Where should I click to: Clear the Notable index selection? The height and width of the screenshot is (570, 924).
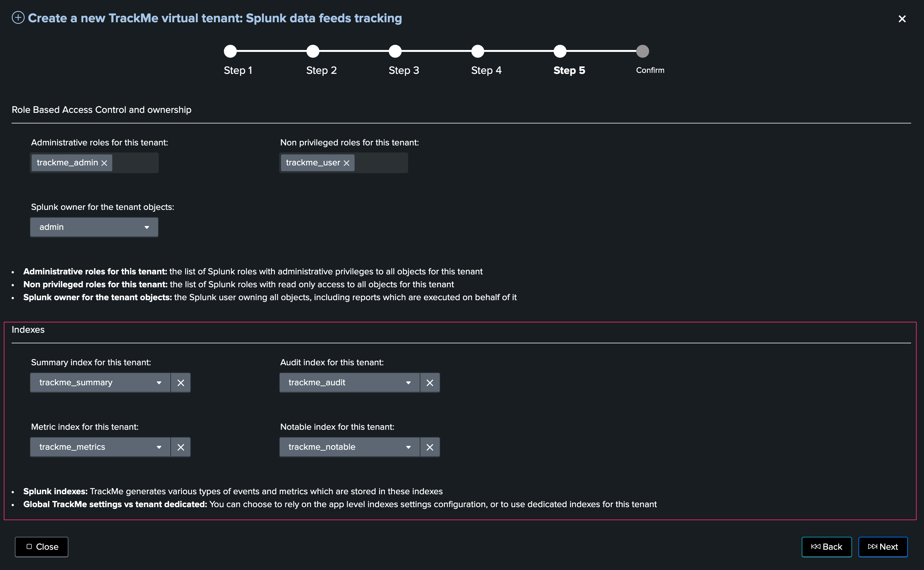[x=429, y=447]
